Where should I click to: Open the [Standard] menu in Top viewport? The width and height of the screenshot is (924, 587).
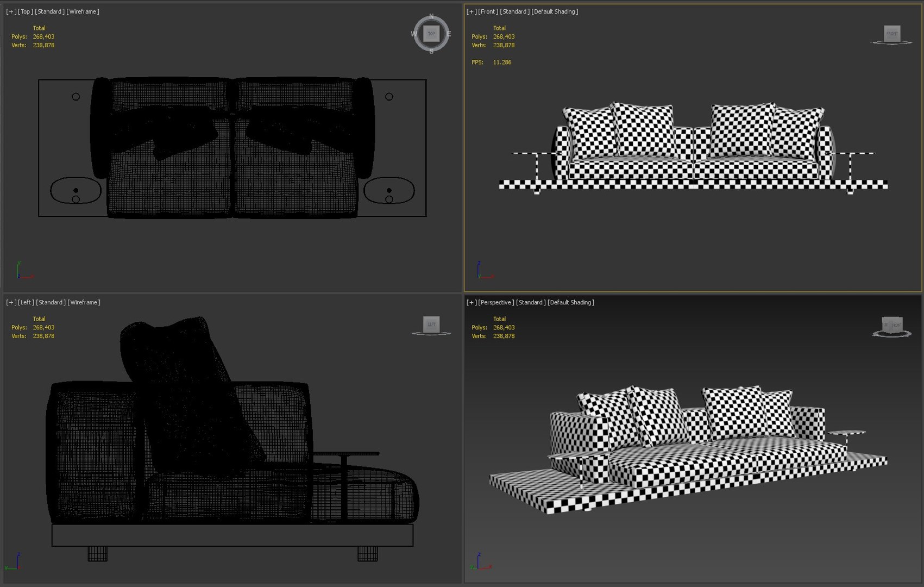click(49, 11)
